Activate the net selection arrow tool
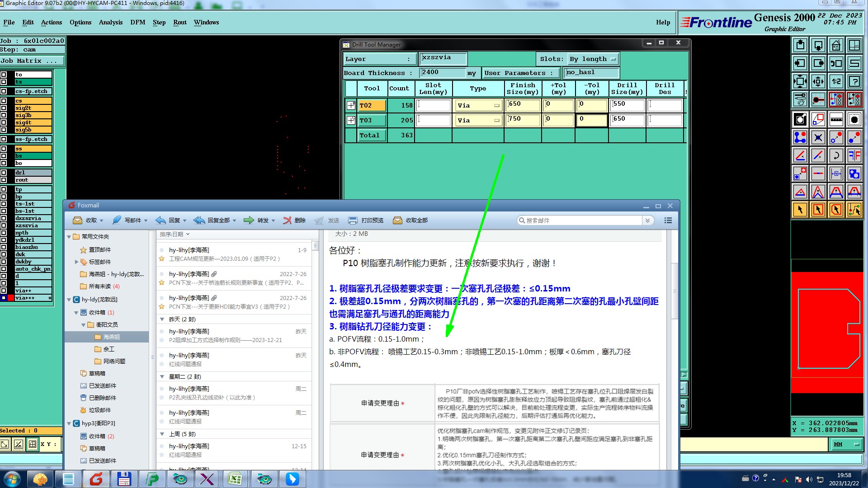This screenshot has height=488, width=868. point(854,210)
